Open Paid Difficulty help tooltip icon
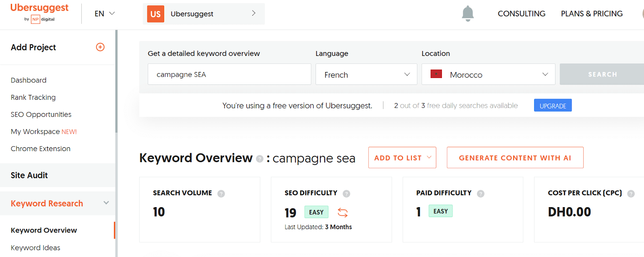This screenshot has width=644, height=257. pyautogui.click(x=481, y=193)
